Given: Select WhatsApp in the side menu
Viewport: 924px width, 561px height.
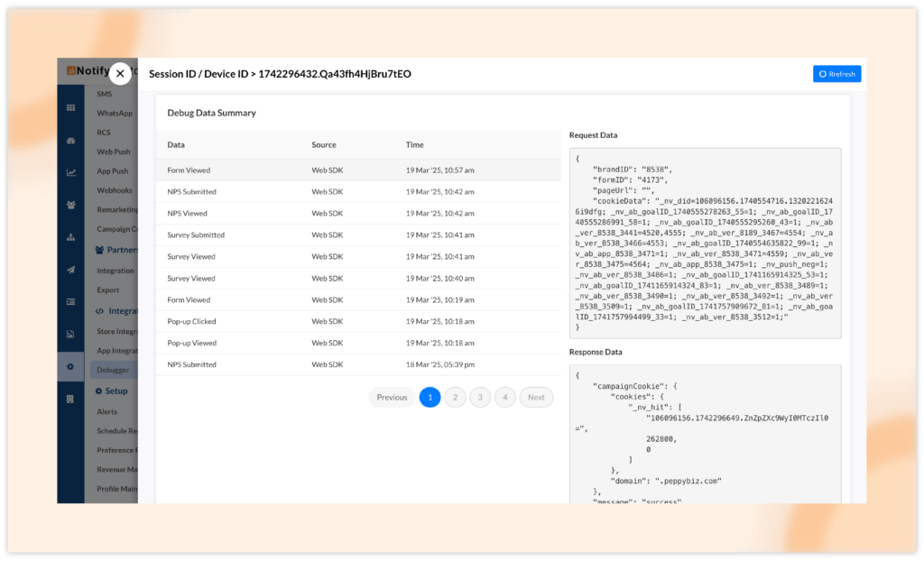Looking at the screenshot, I should coord(115,113).
